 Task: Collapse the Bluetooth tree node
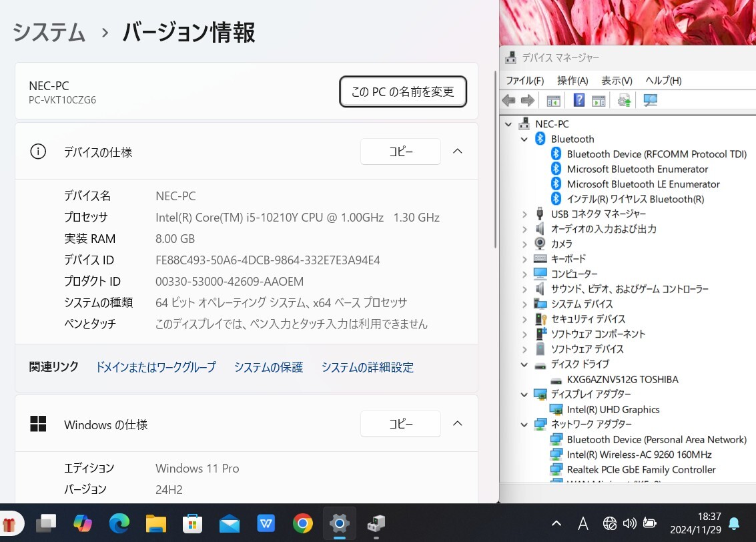click(524, 140)
